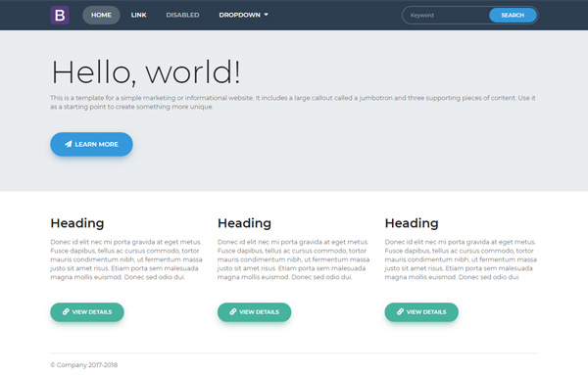Click View Details under the third Heading
This screenshot has height=375, width=588.
421,312
